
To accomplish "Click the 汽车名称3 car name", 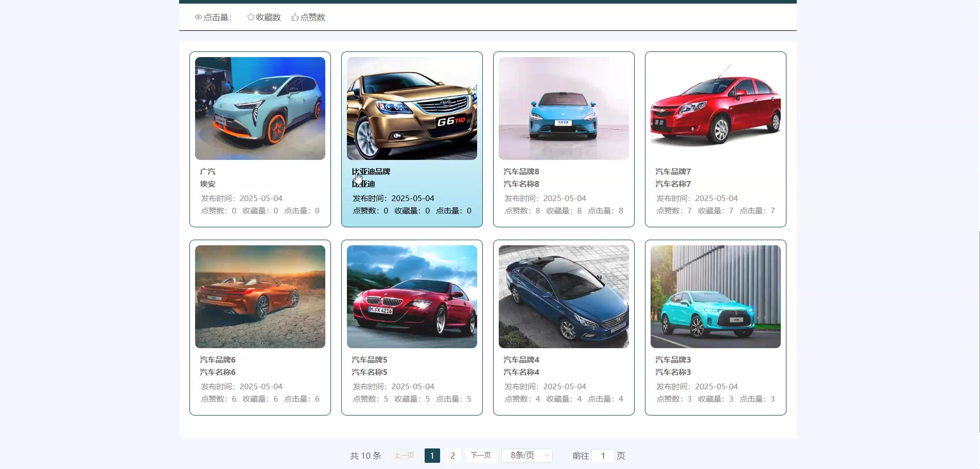I will tap(673, 372).
